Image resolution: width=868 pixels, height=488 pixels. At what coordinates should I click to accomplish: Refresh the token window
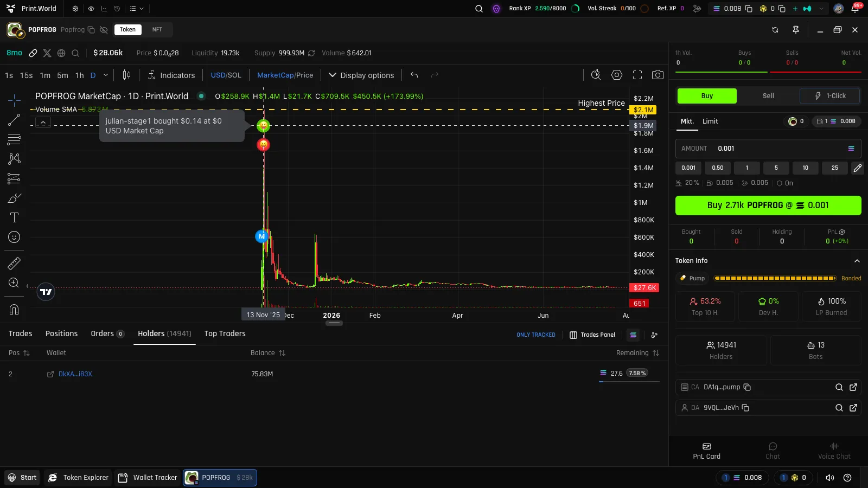coord(775,30)
